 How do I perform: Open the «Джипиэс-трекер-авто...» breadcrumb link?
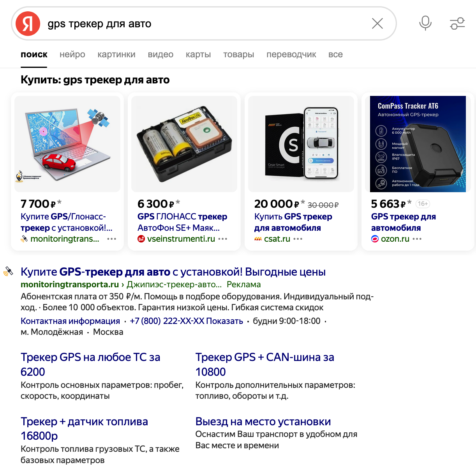click(174, 285)
